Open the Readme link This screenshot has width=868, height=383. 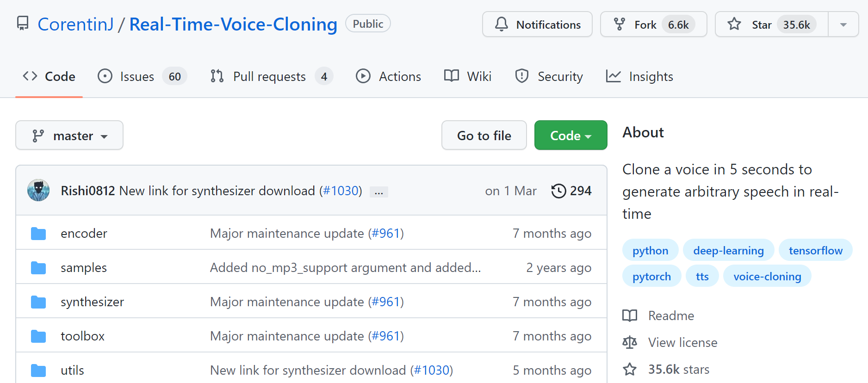[x=658, y=315]
